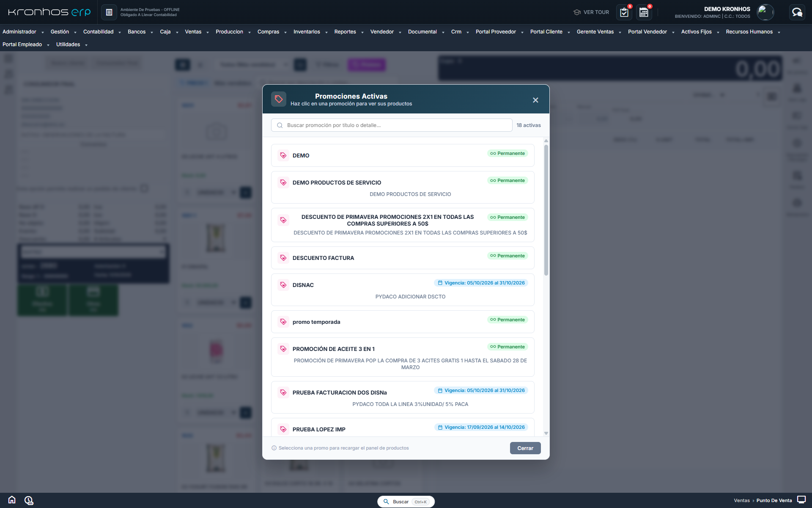Click the Ventas breadcrumb link

click(741, 500)
